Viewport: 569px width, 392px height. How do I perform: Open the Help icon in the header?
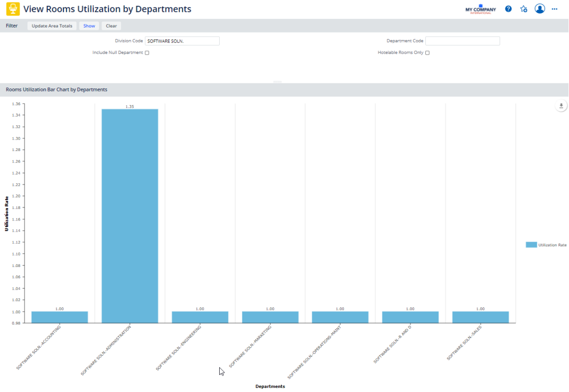(508, 8)
